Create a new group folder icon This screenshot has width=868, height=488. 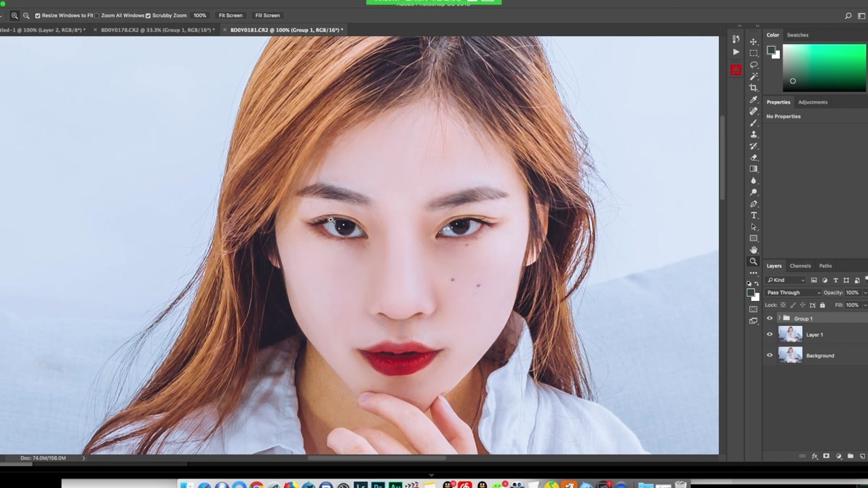[850, 456]
